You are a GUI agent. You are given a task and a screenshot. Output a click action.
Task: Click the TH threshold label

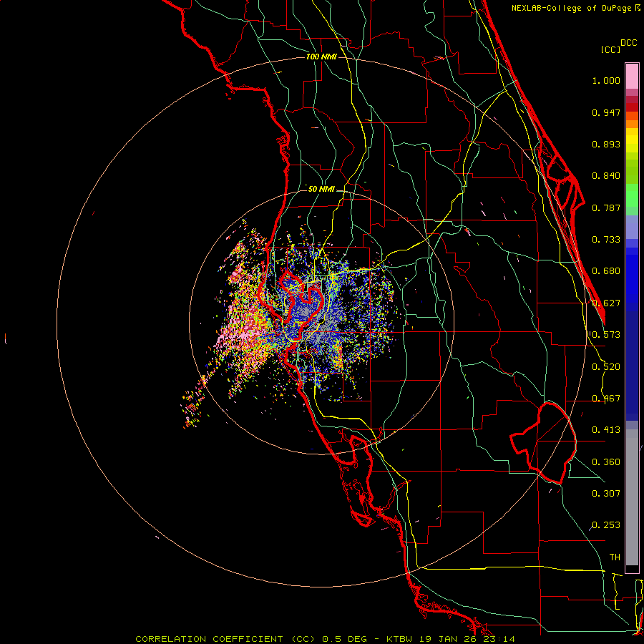click(x=615, y=557)
